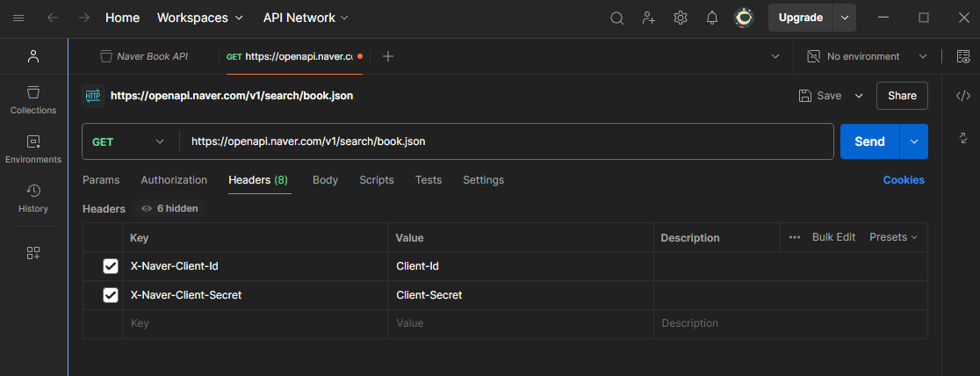Click Bulk Edit
Viewport: 980px width, 376px height.
click(833, 237)
